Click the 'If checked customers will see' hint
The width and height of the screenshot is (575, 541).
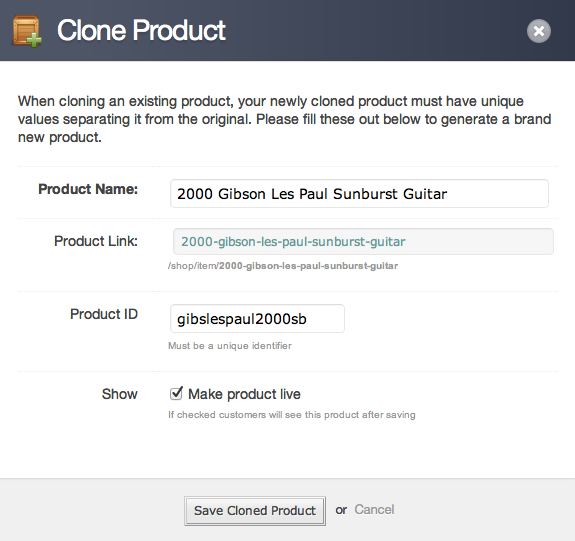pos(292,415)
